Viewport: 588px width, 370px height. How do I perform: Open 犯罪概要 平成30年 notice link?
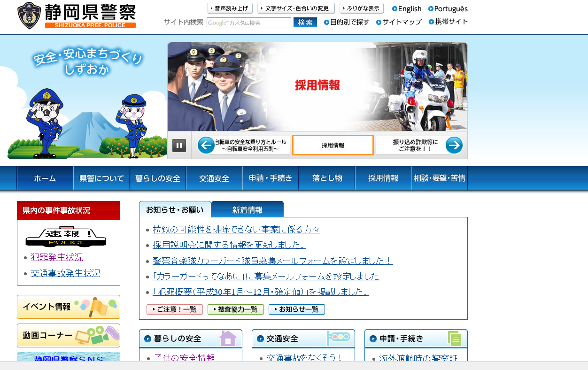(x=261, y=292)
